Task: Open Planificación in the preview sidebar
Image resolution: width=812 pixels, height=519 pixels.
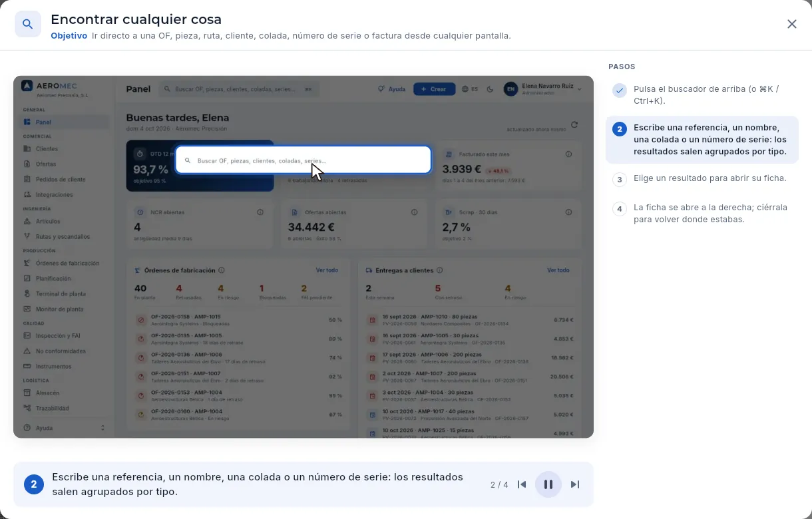Action: pyautogui.click(x=65, y=279)
